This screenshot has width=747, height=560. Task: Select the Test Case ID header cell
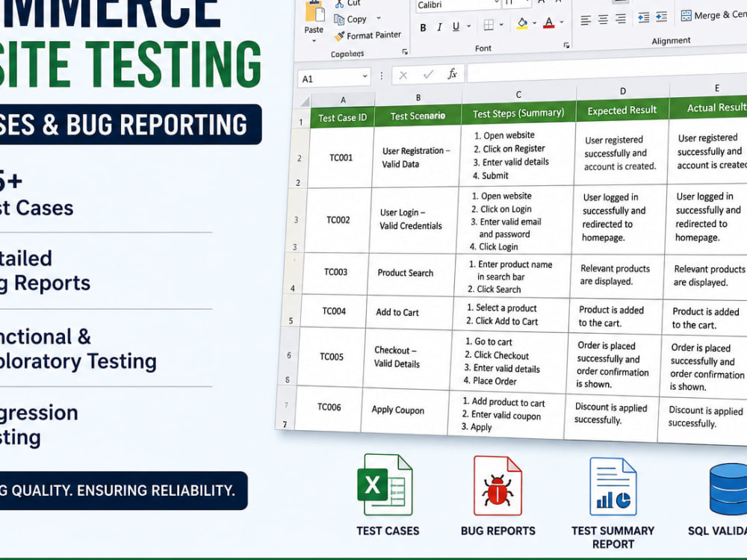[343, 118]
